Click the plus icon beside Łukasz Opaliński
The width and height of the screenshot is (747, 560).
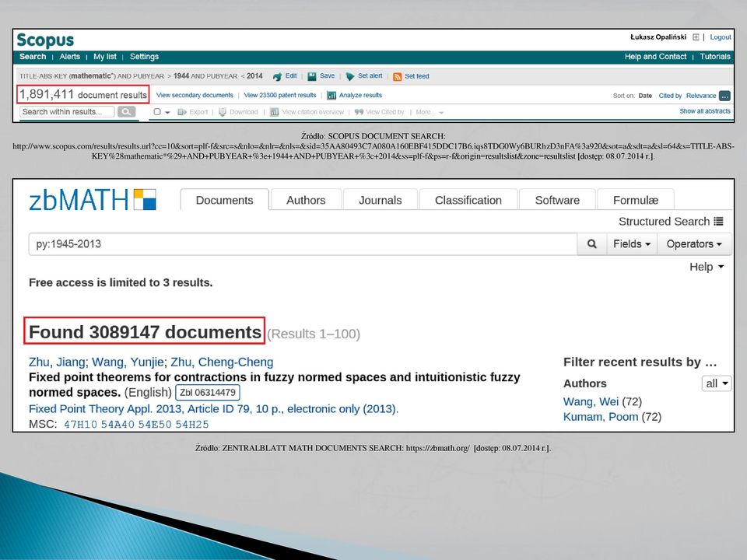(x=696, y=37)
